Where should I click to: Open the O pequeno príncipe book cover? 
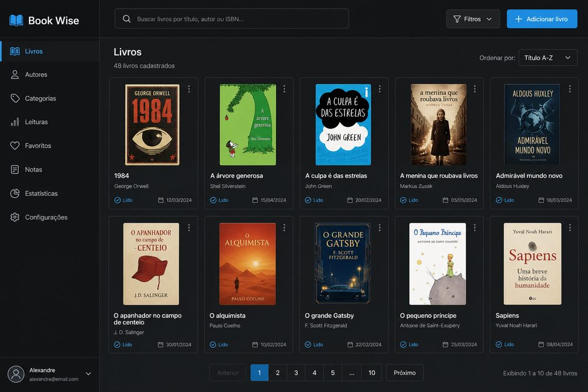[x=437, y=264]
